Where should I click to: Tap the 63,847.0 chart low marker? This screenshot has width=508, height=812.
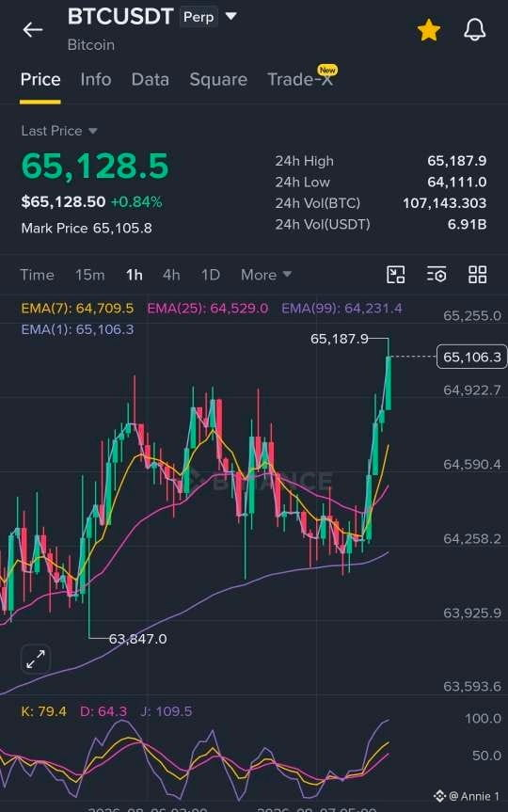(137, 639)
